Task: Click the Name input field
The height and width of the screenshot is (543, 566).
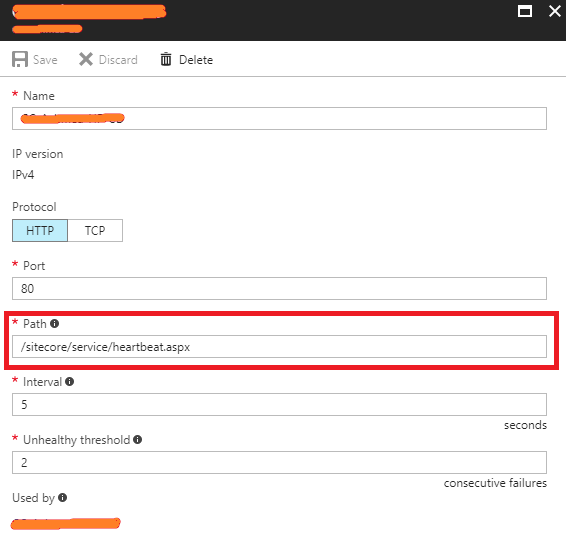Action: click(x=279, y=118)
